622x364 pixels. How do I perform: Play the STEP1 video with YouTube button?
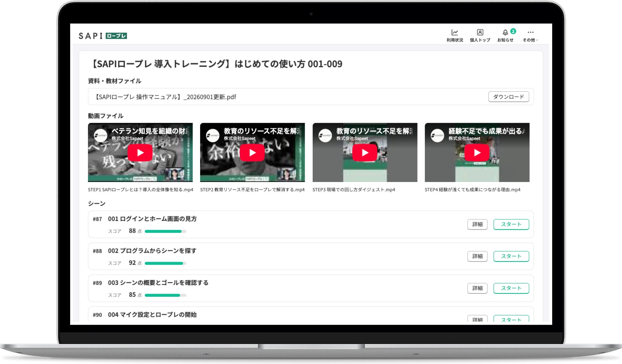pos(140,153)
